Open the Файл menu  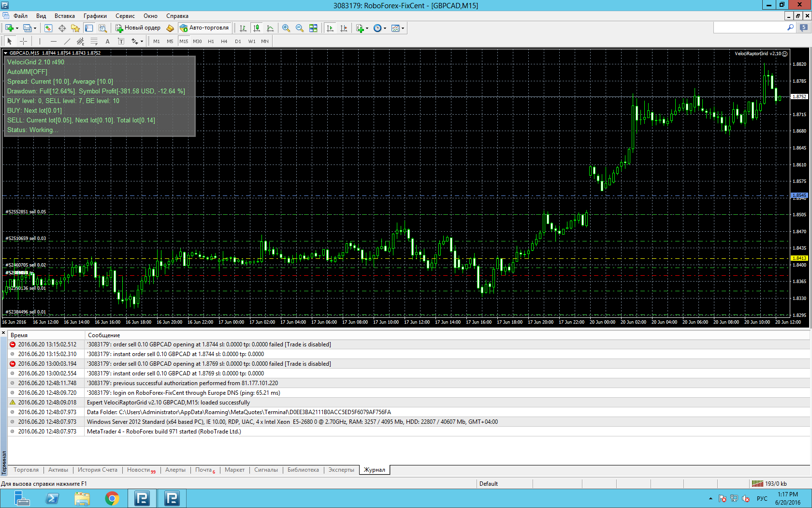point(20,16)
